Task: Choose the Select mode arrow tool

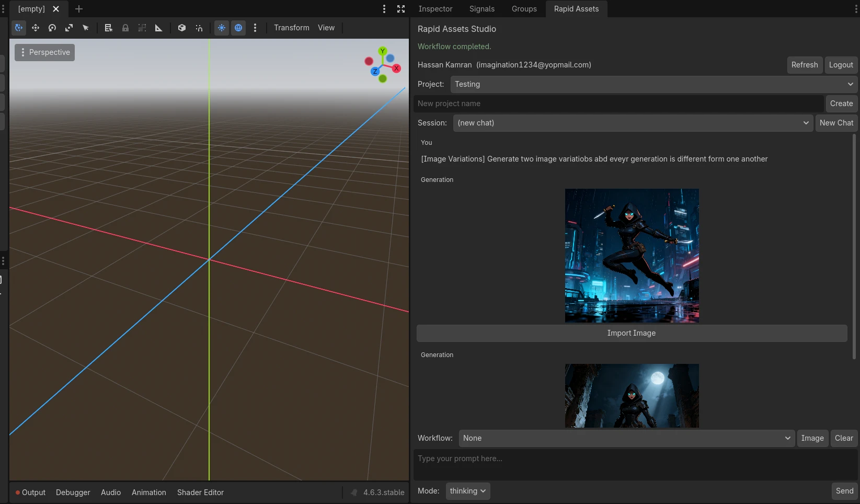Action: tap(86, 28)
